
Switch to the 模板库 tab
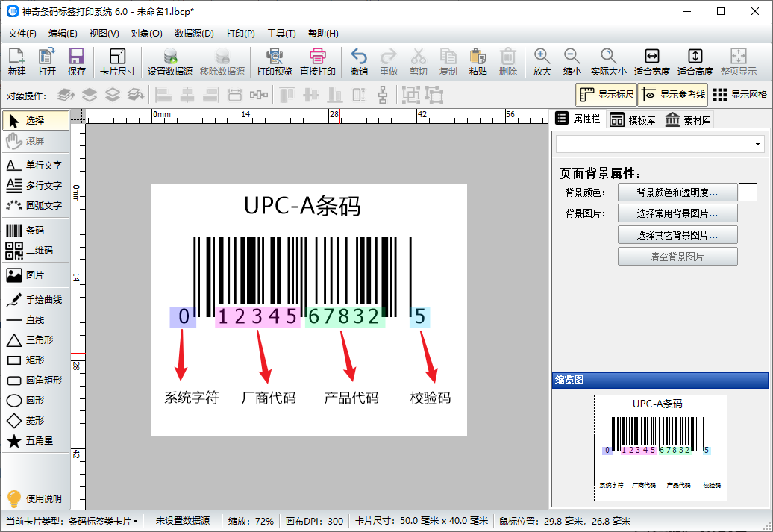[633, 120]
